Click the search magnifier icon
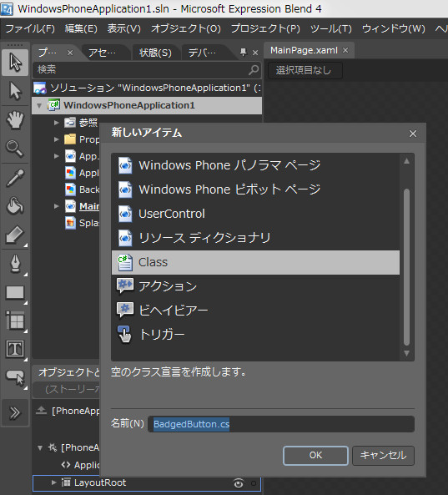This screenshot has height=495, width=448. tap(254, 70)
